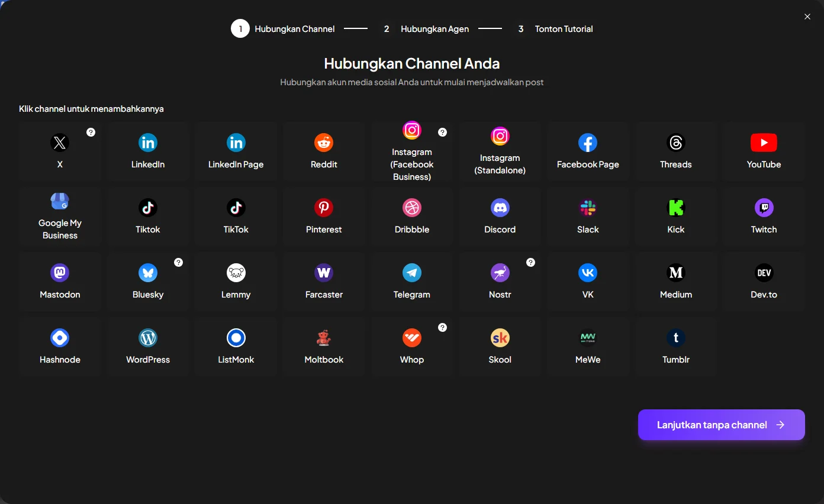Close the onboarding dialog
This screenshot has height=504, width=824.
click(x=807, y=17)
